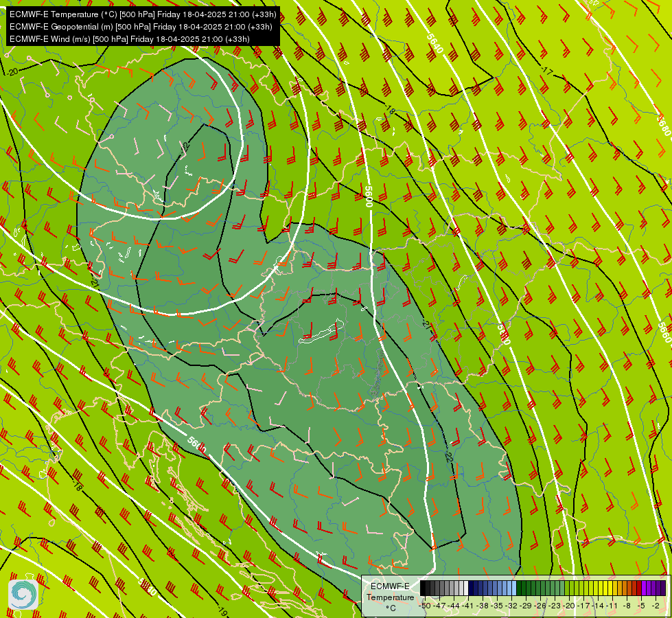Click the -29 label on the colour scale

tap(526, 606)
